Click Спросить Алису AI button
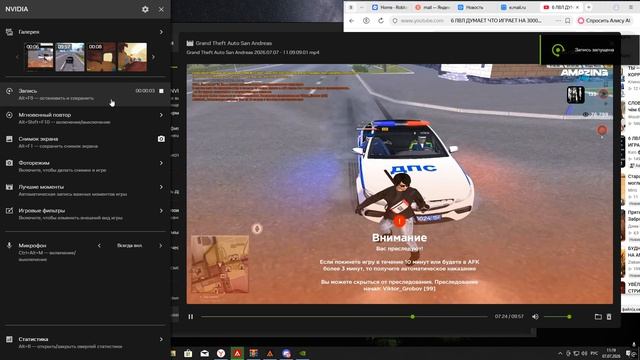The image size is (640, 360). (604, 20)
